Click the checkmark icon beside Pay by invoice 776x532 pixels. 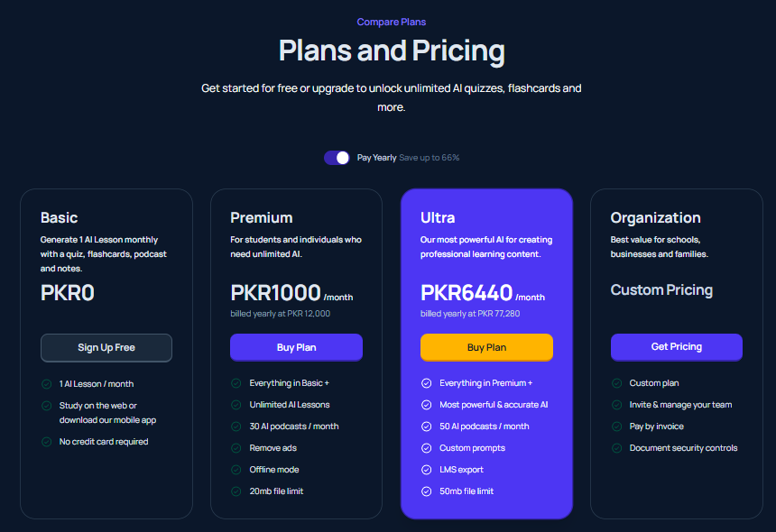coord(616,427)
